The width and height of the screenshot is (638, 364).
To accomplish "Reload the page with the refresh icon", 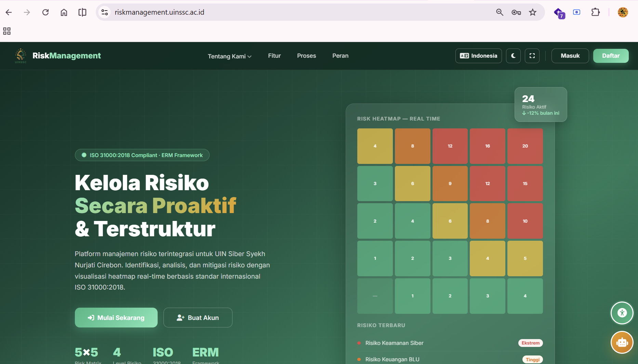I will click(45, 12).
